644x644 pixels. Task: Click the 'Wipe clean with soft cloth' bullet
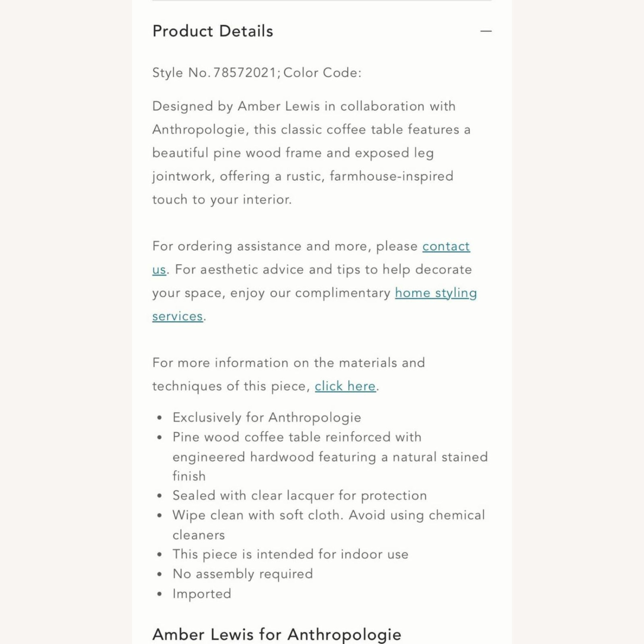tap(329, 525)
